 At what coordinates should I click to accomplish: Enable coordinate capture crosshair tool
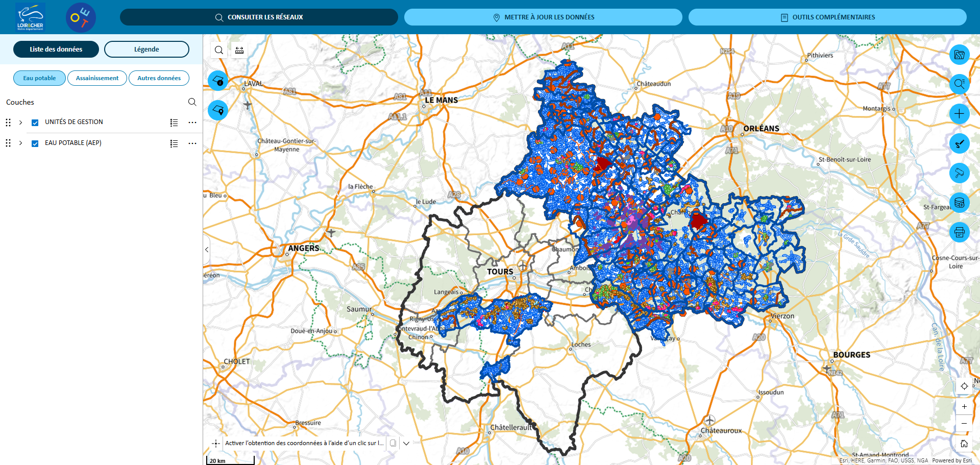point(216,443)
